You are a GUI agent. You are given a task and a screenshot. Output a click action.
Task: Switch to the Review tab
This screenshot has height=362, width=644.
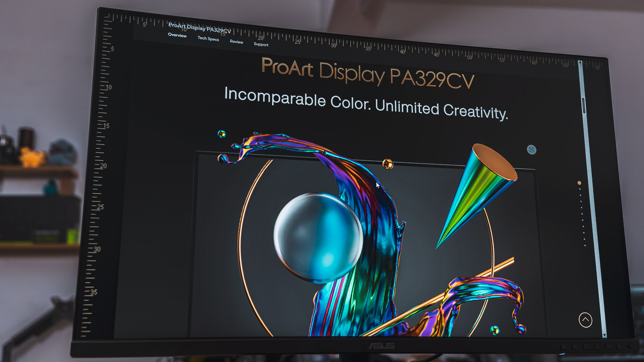(236, 42)
